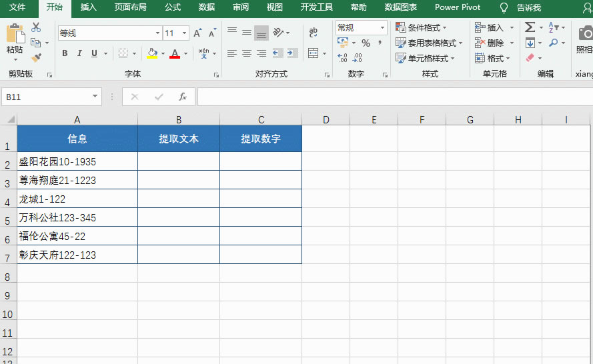Apply the yellow fill color swatch

tap(153, 53)
